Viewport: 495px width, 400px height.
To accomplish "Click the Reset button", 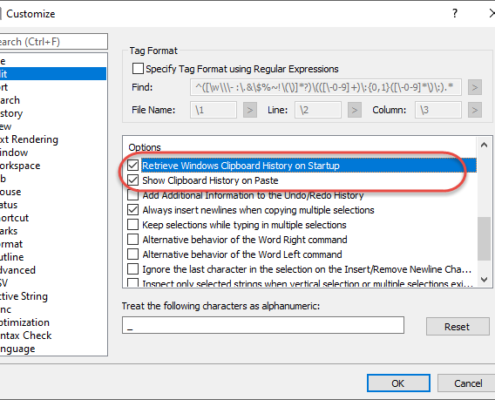I will [x=457, y=327].
